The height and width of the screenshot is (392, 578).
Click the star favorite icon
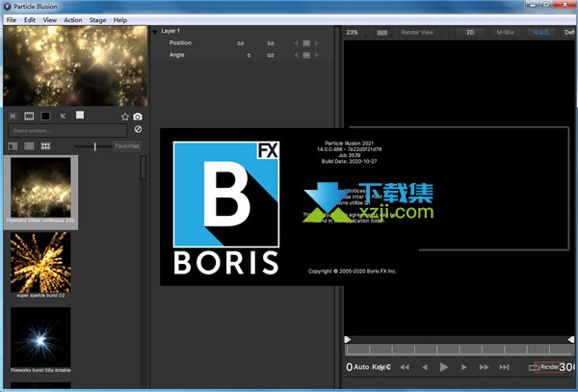[125, 117]
